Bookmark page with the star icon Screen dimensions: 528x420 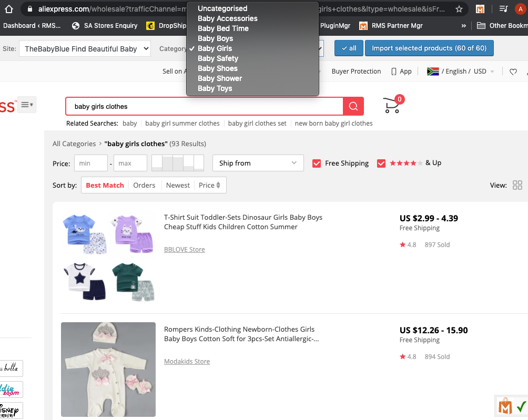pos(459,9)
